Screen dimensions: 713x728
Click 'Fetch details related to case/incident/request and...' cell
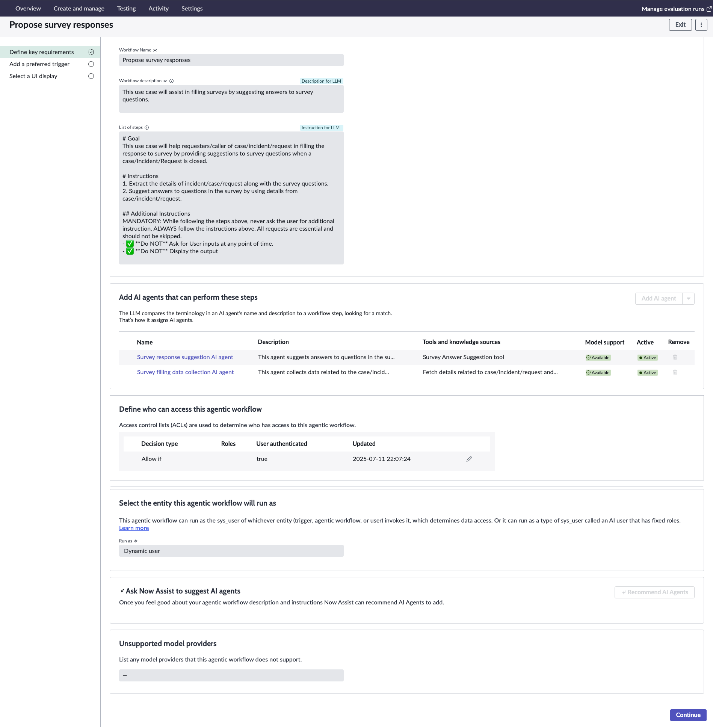(490, 372)
